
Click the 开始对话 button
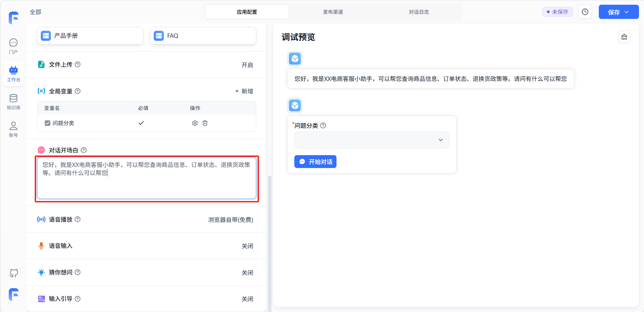pos(315,162)
